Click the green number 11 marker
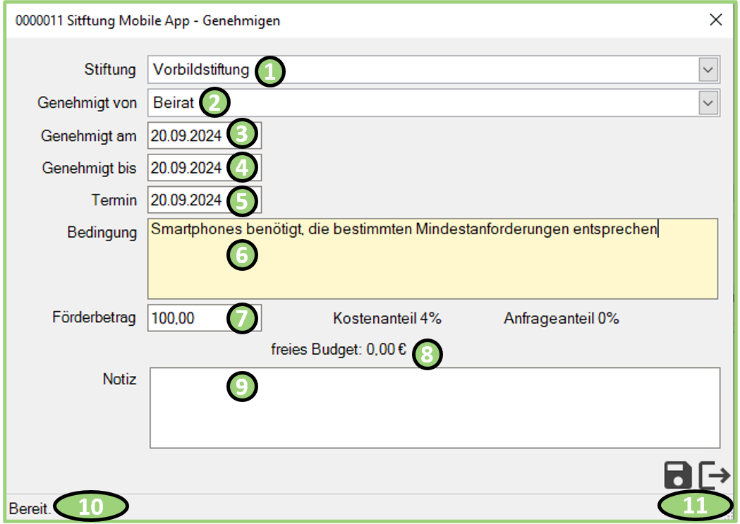740x524 pixels. tap(692, 507)
